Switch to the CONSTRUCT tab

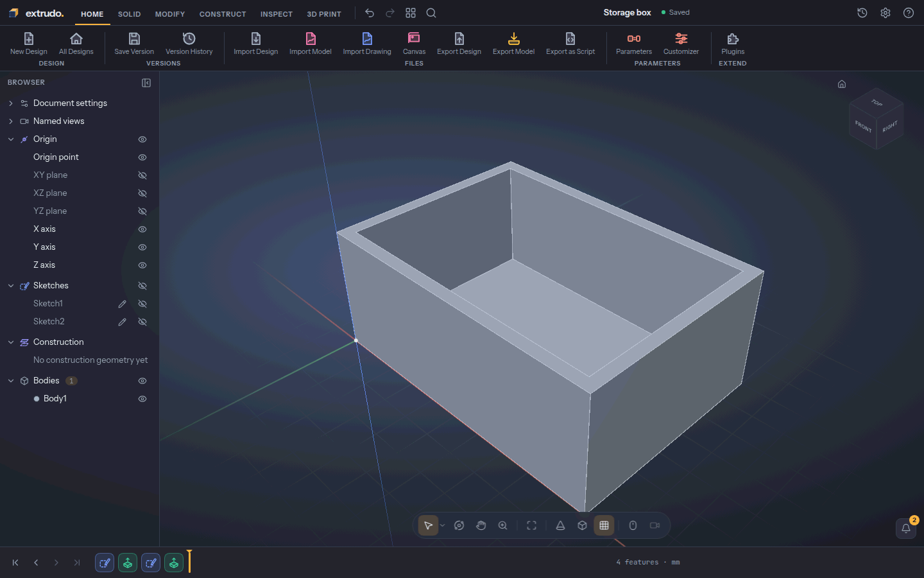pyautogui.click(x=223, y=14)
